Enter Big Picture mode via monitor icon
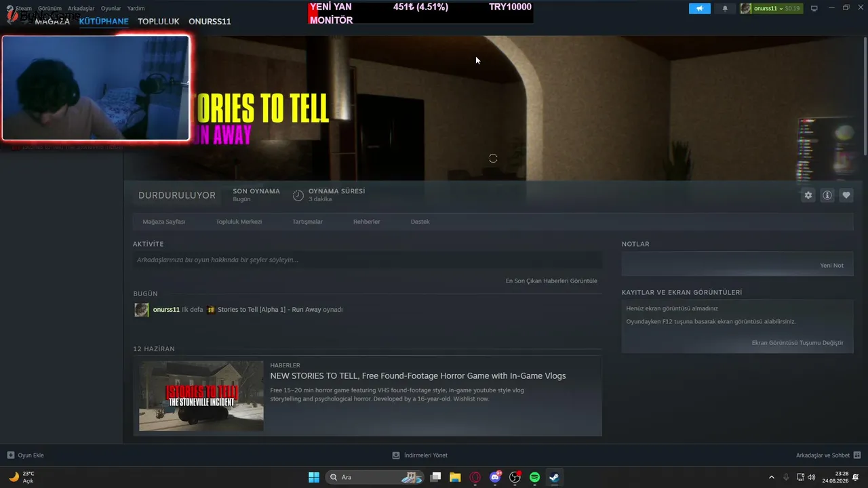The width and height of the screenshot is (868, 488). (814, 8)
